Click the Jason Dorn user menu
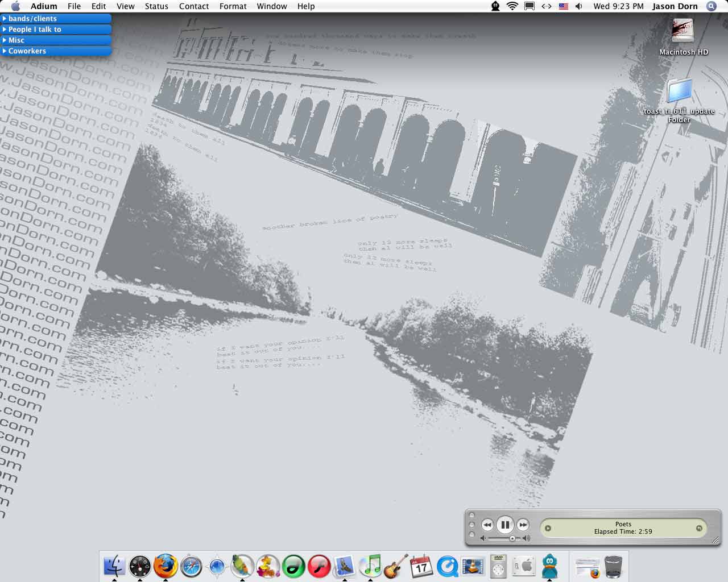This screenshot has width=728, height=582. [675, 6]
